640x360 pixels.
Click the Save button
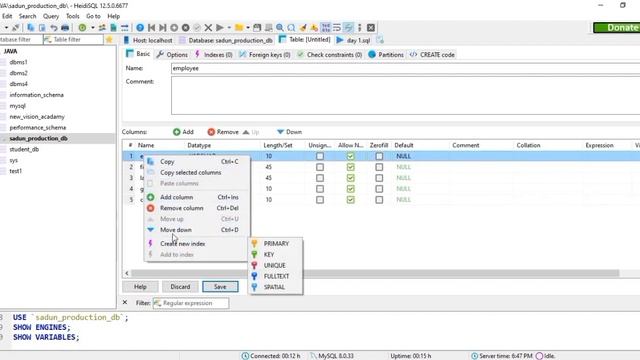220,287
